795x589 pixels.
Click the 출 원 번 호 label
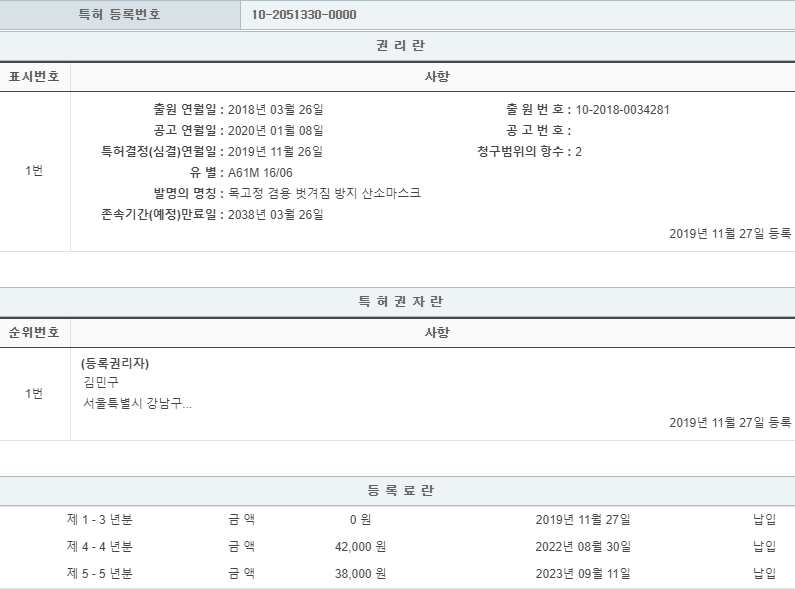point(538,109)
